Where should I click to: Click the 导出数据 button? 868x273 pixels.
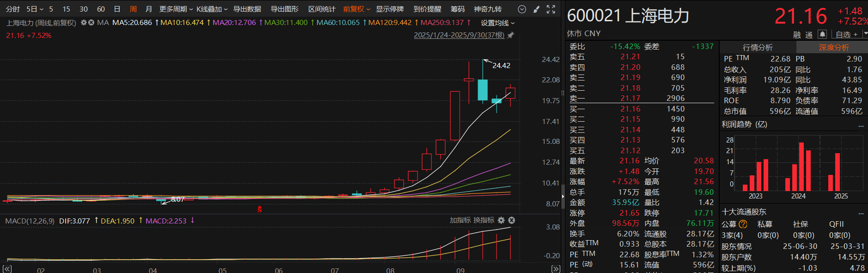pos(247,9)
